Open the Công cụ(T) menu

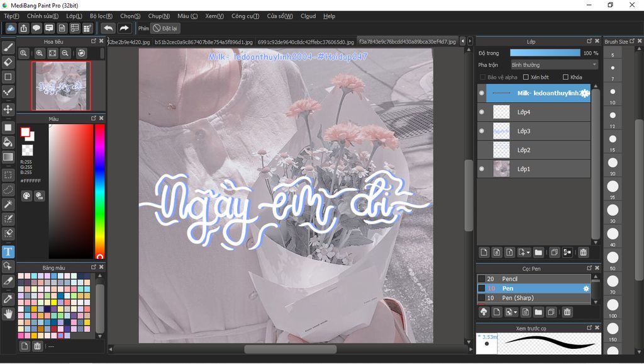(245, 16)
